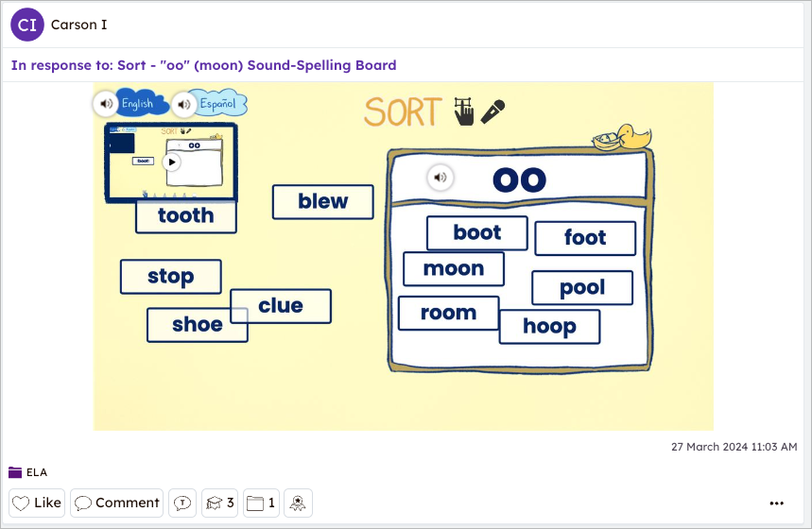Open the folders button showing 1
Viewport: 812px width, 529px height.
[261, 503]
